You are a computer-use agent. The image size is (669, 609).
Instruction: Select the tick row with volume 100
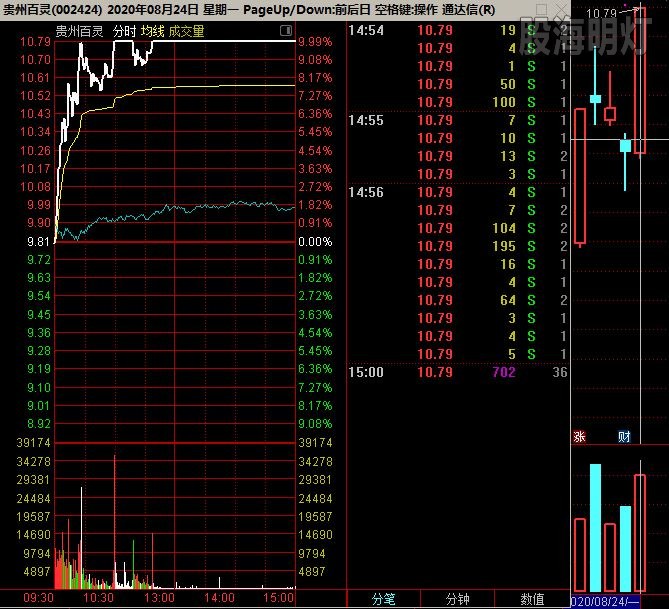tap(458, 102)
